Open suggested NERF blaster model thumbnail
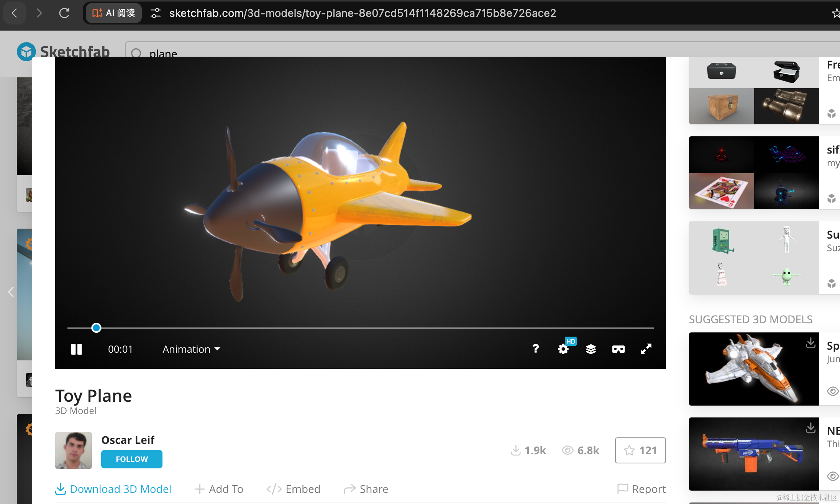 coord(754,454)
